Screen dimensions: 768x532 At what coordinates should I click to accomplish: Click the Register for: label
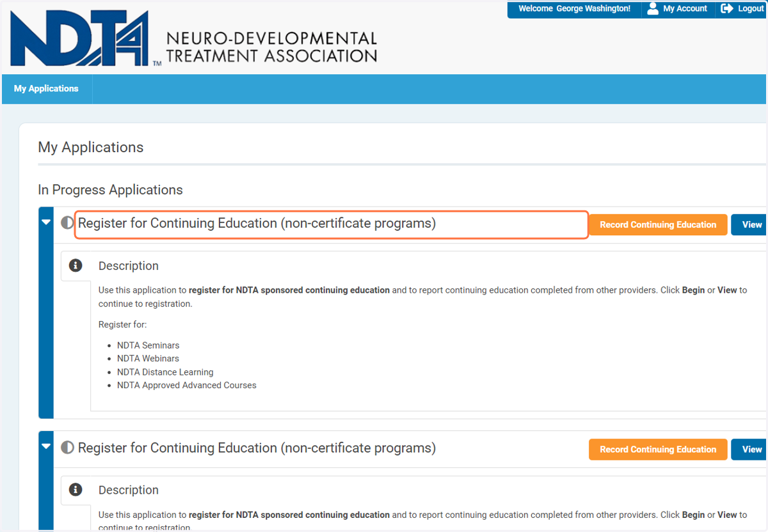[x=122, y=325]
